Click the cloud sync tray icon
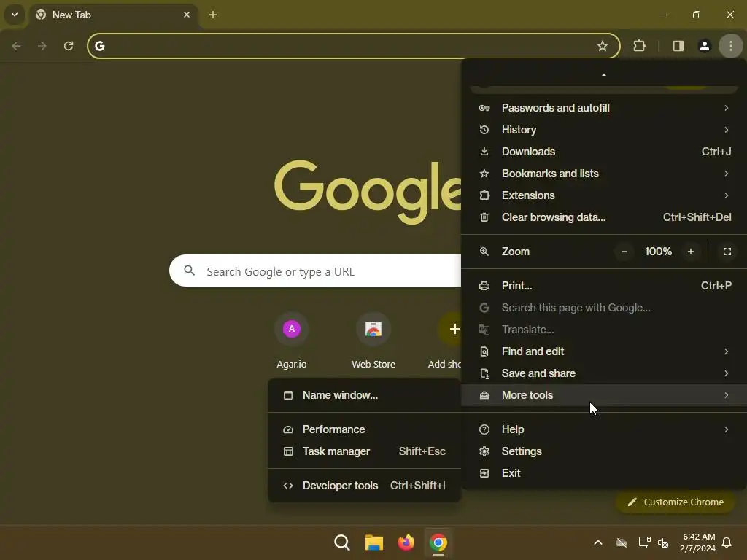Image resolution: width=747 pixels, height=560 pixels. (622, 542)
